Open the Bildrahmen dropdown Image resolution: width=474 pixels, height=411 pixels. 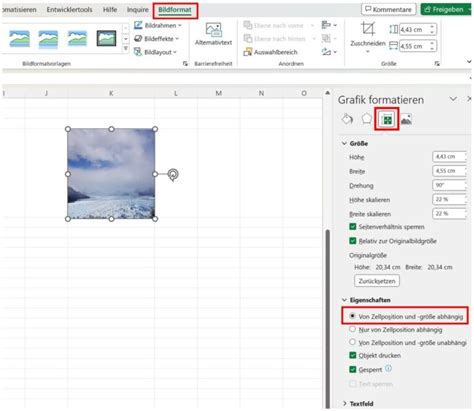[x=158, y=25]
